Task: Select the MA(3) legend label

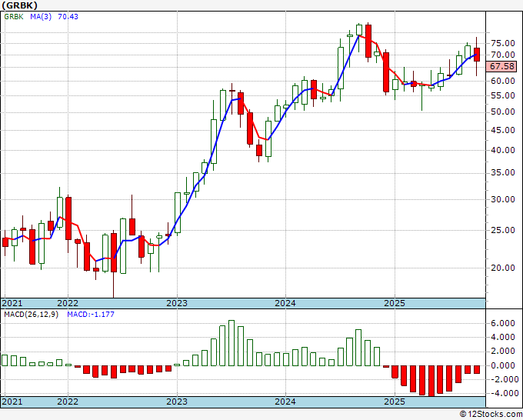Action: click(x=41, y=16)
